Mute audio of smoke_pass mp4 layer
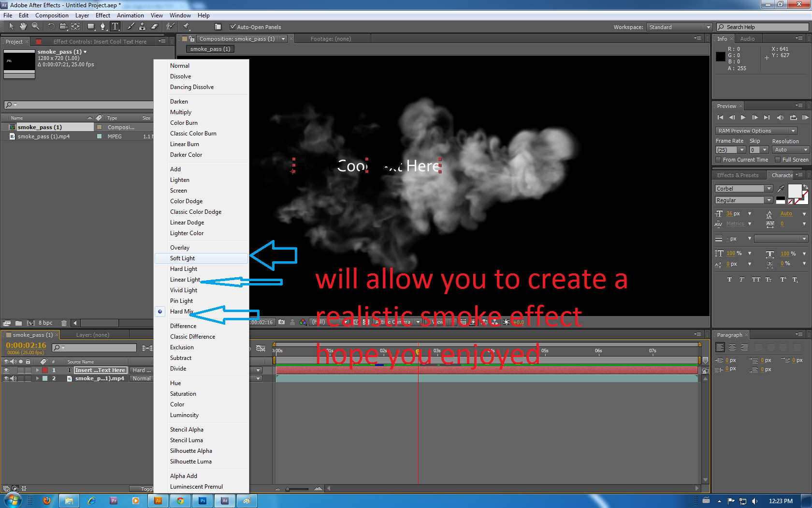This screenshot has height=508, width=812. pos(14,379)
